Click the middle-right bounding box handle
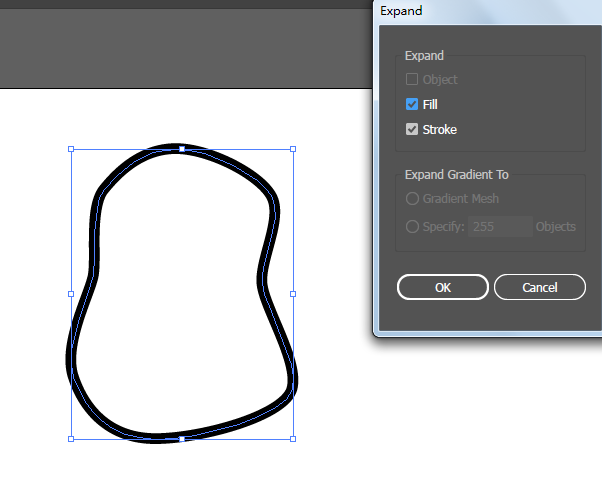Image resolution: width=602 pixels, height=485 pixels. (x=293, y=294)
